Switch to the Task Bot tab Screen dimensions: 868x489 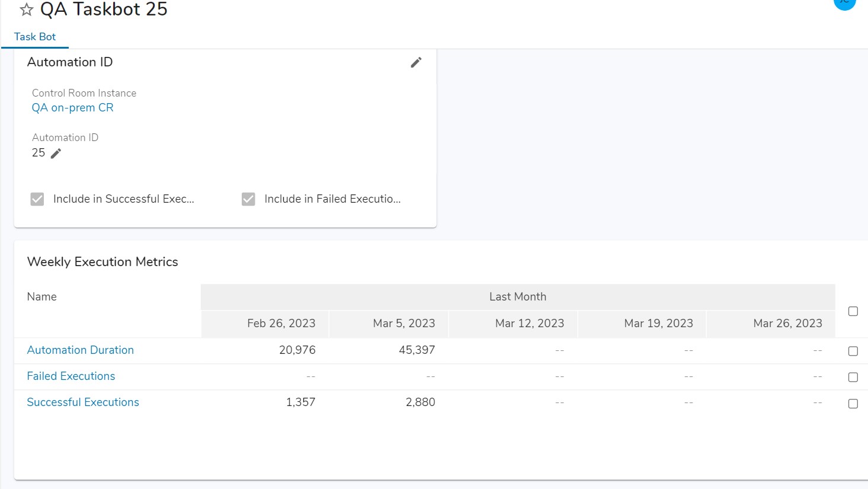pos(35,37)
